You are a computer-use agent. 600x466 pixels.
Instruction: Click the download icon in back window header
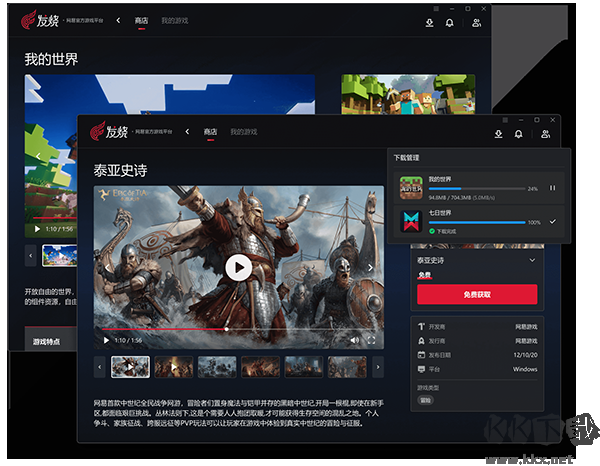click(429, 23)
